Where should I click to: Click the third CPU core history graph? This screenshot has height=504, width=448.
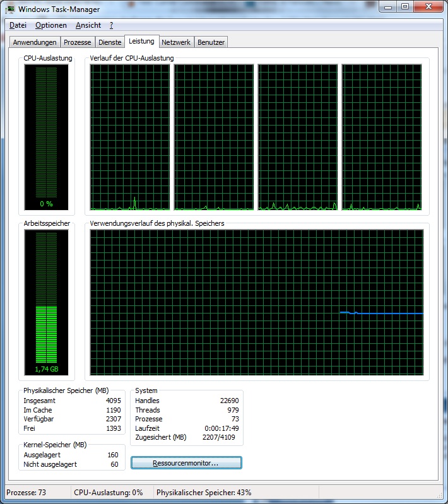(298, 138)
